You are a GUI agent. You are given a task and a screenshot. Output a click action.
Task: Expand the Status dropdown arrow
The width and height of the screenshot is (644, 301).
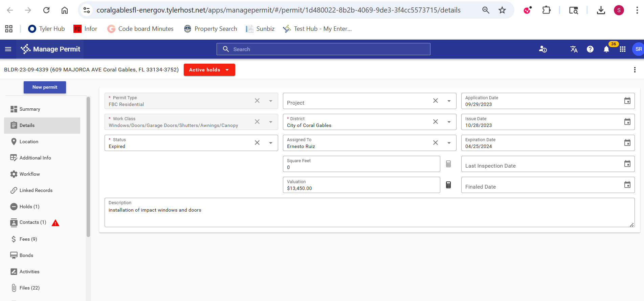pos(270,143)
